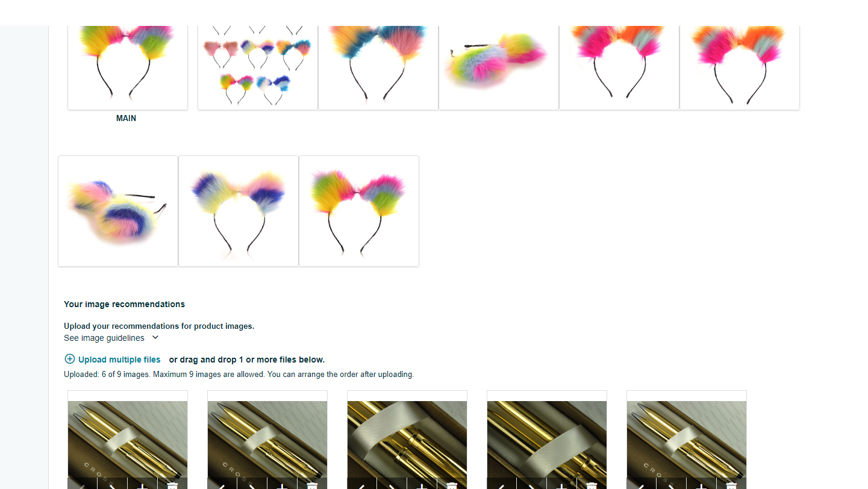Select the MAIN rainbow ears headband image
Viewport: 868px width, 489px height.
[x=128, y=67]
